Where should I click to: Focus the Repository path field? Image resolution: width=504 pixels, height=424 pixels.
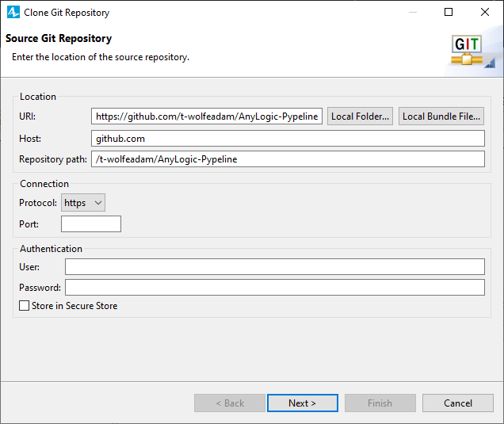[288, 159]
